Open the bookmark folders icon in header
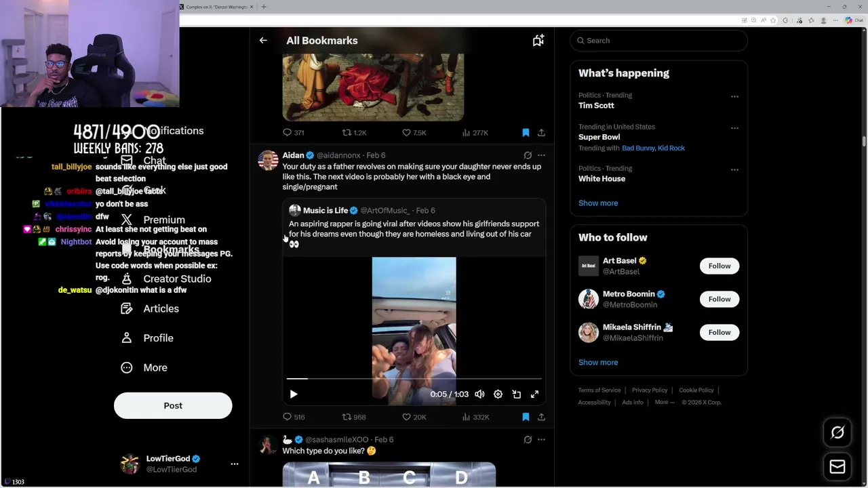 [x=538, y=41]
